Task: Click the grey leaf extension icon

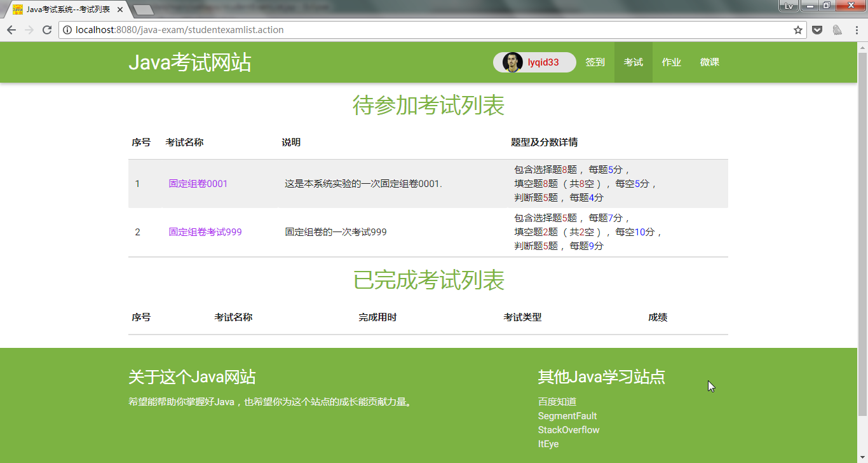Action: (837, 30)
